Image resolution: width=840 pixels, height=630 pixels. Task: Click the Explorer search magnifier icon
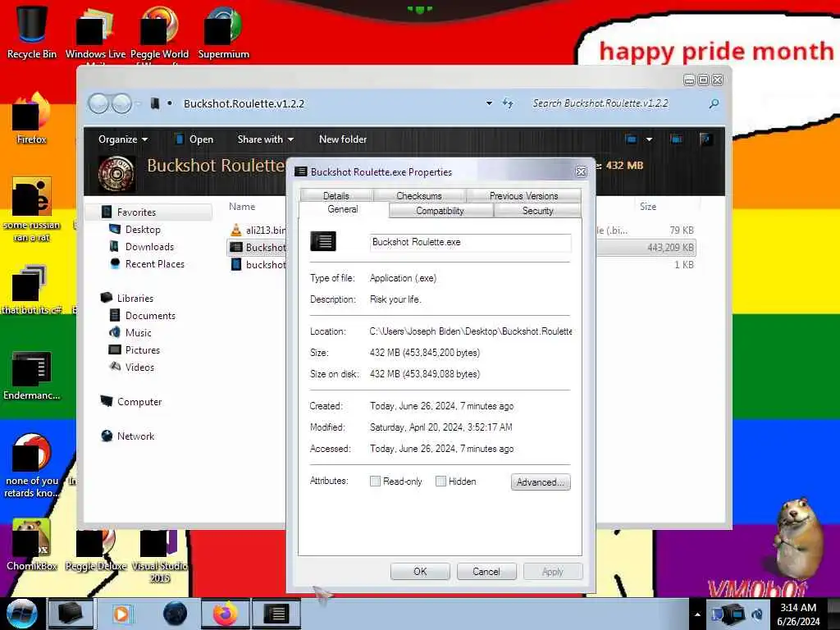pos(714,103)
